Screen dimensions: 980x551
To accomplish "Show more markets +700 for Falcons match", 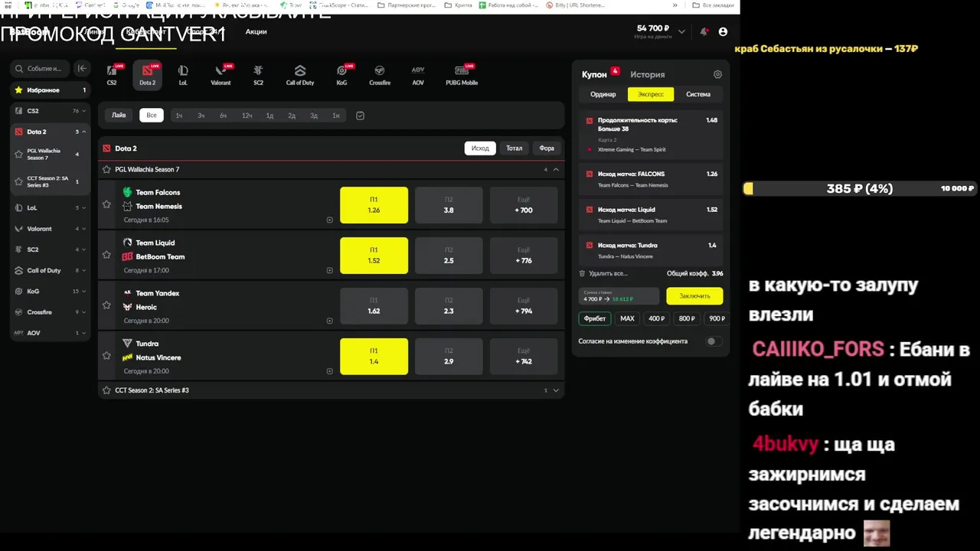I will (x=524, y=205).
